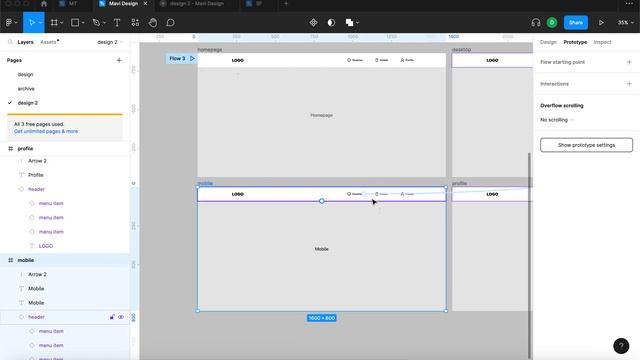Switch to the Design tab
640x360 pixels.
548,42
